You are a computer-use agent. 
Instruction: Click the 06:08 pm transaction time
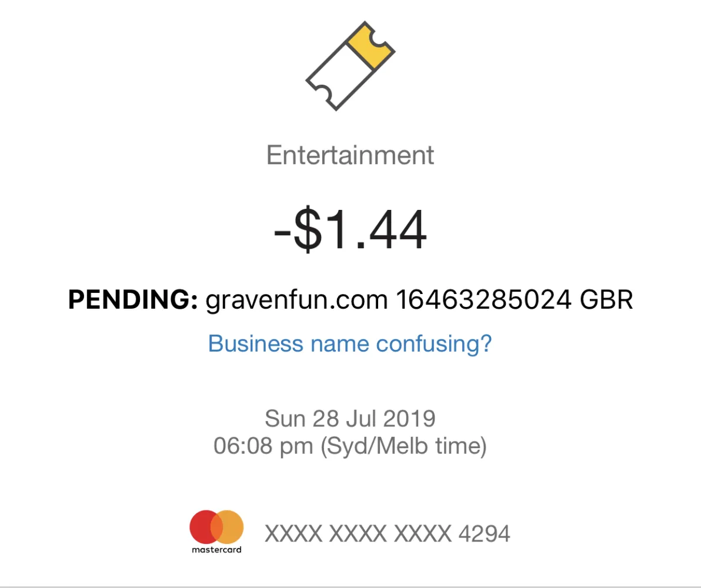pyautogui.click(x=263, y=446)
